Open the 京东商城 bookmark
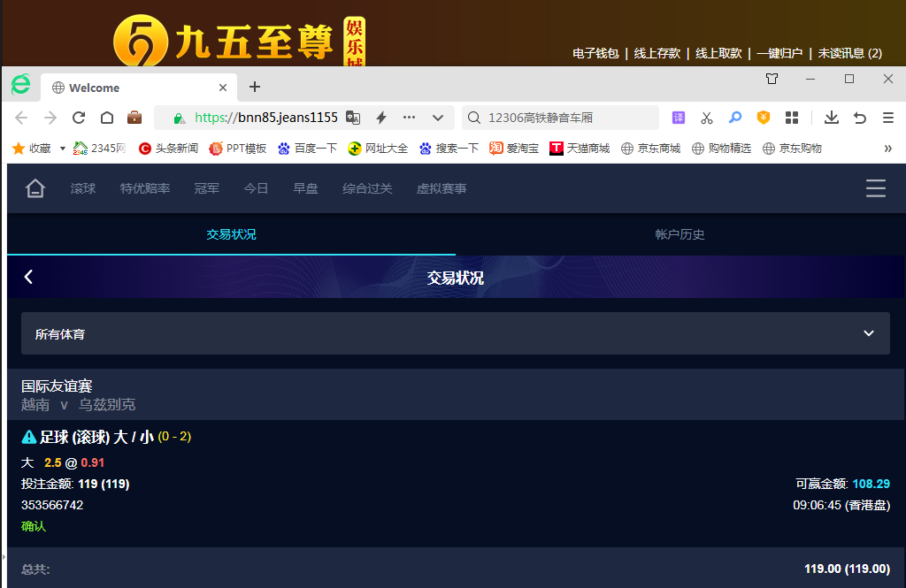906x588 pixels. [x=650, y=149]
